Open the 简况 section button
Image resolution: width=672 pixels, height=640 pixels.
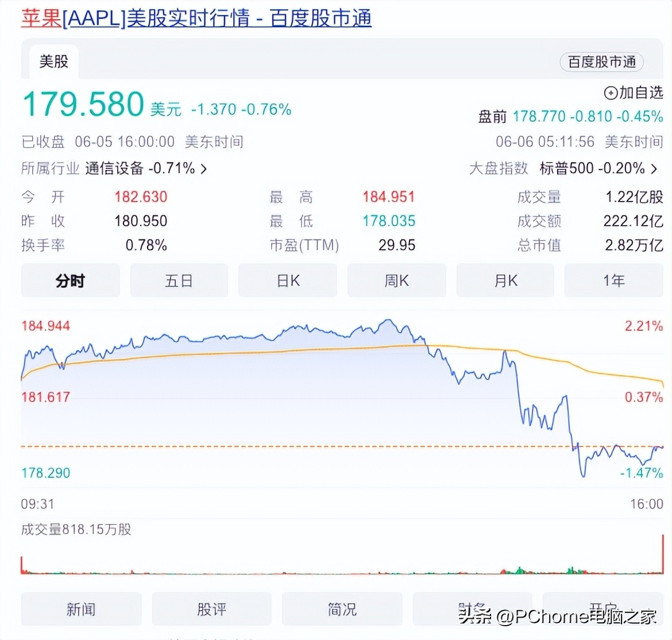pyautogui.click(x=342, y=609)
